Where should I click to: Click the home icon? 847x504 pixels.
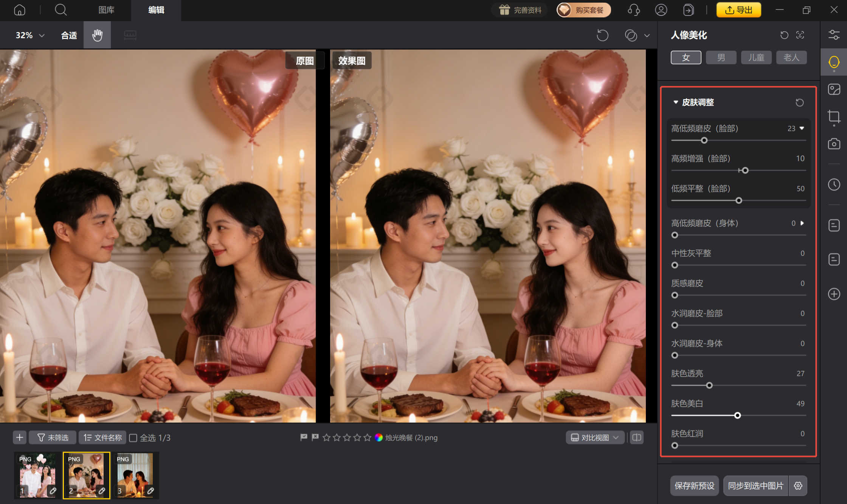tap(20, 10)
